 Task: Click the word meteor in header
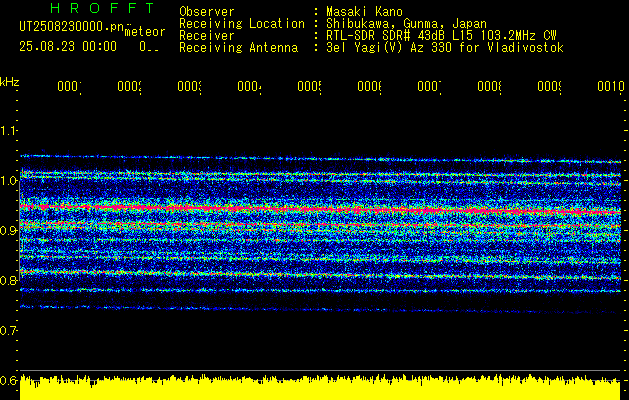tap(145, 32)
